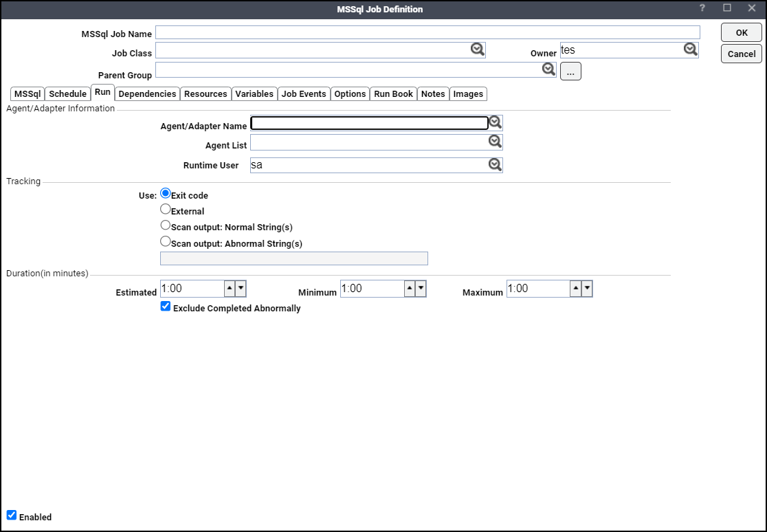Viewport: 767px width, 532px height.
Task: Open help with the question mark icon
Action: pyautogui.click(x=702, y=8)
